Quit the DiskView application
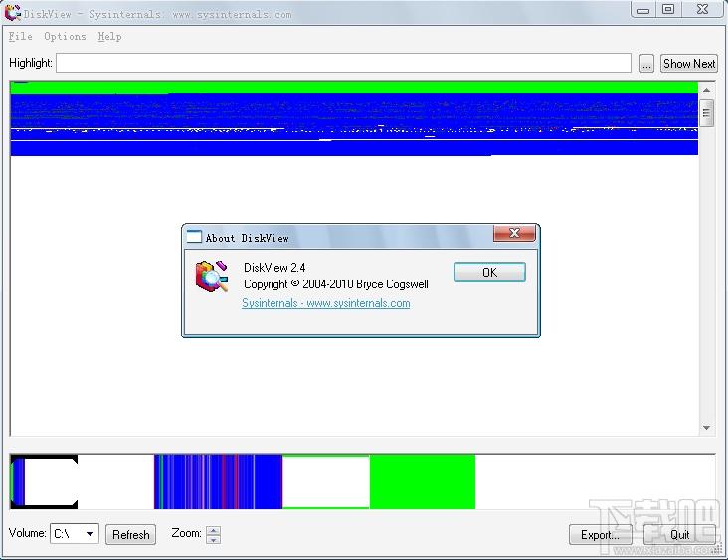Image resolution: width=728 pixels, height=560 pixels. [679, 535]
